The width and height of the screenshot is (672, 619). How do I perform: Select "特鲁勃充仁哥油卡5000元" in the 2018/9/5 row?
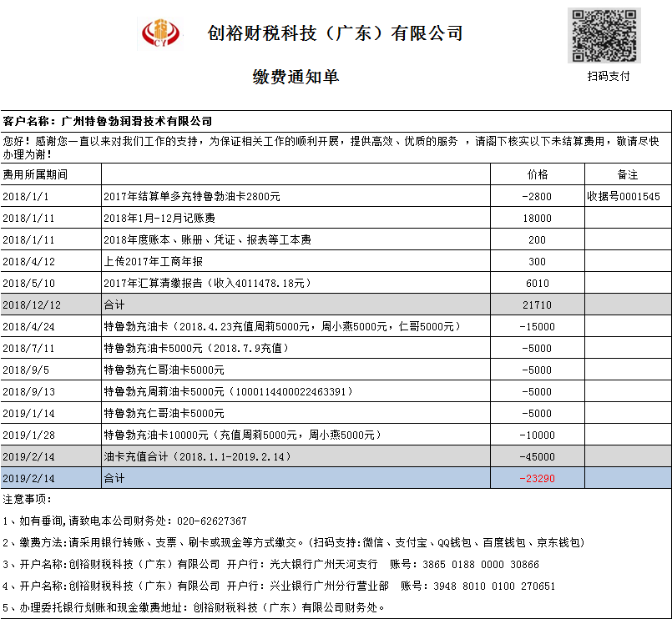pyautogui.click(x=164, y=370)
